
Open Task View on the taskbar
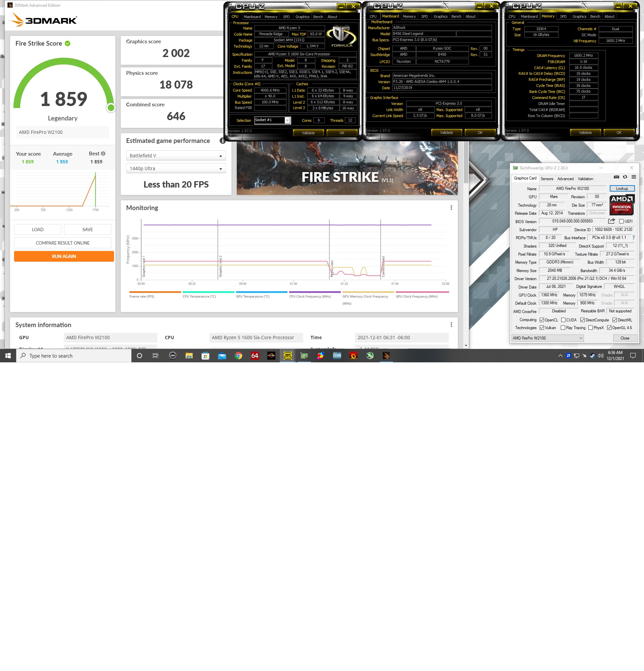pyautogui.click(x=156, y=356)
